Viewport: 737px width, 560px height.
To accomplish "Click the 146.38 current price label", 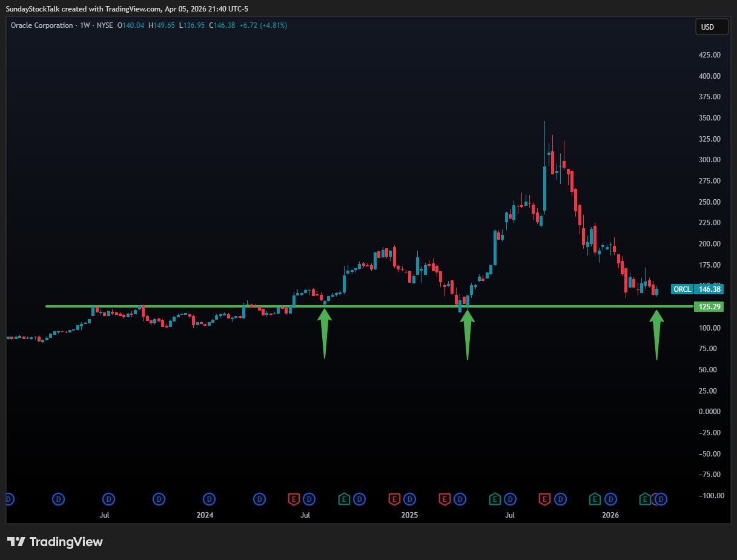I will pos(709,289).
